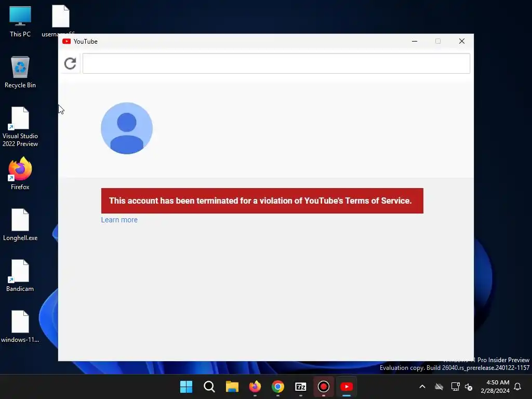This screenshot has height=399, width=532.
Task: Click YouTube logo icon in title bar
Action: (x=66, y=42)
